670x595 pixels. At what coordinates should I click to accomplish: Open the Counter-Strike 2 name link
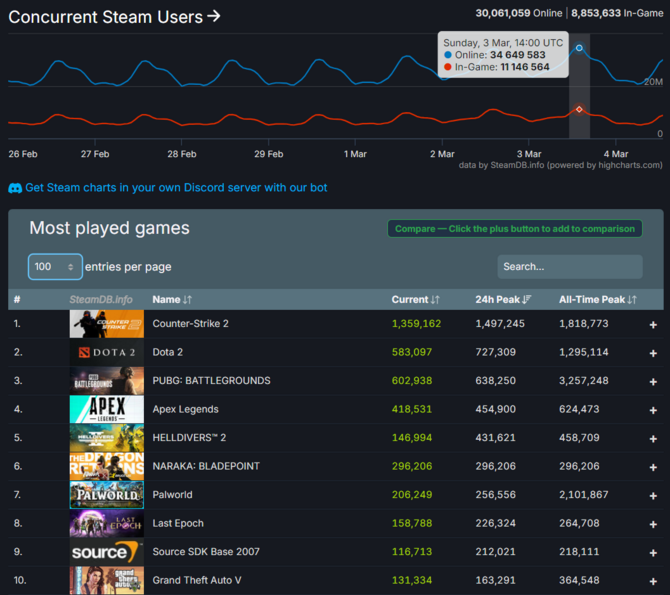pos(191,324)
